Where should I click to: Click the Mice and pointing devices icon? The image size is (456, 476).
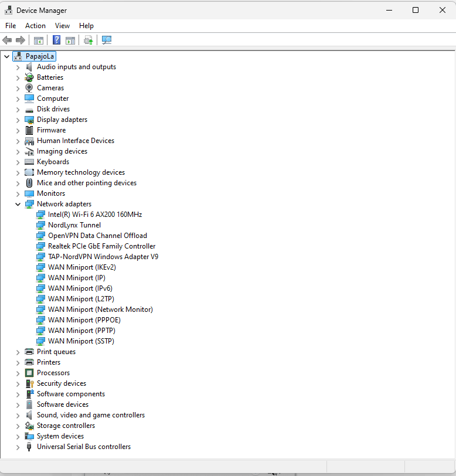click(29, 183)
